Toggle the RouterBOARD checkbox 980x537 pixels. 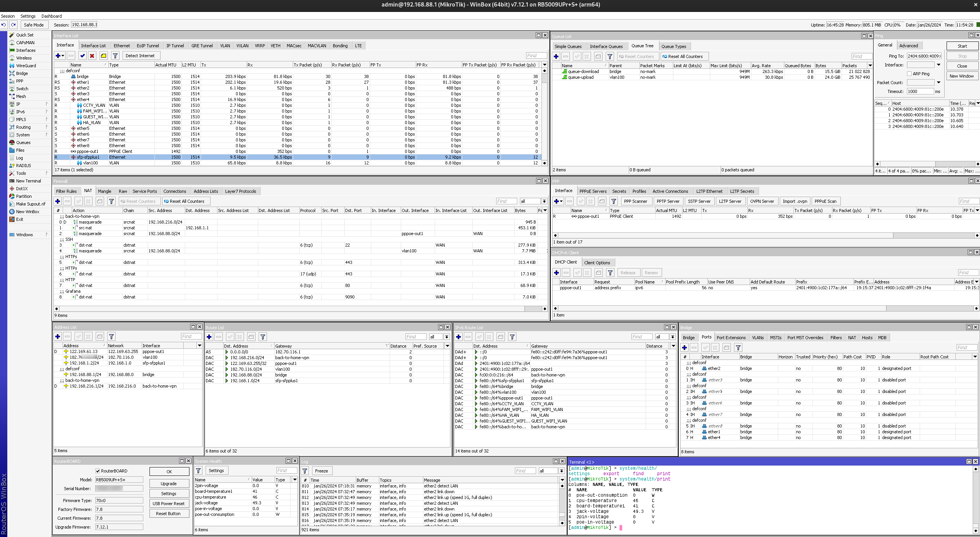(98, 471)
